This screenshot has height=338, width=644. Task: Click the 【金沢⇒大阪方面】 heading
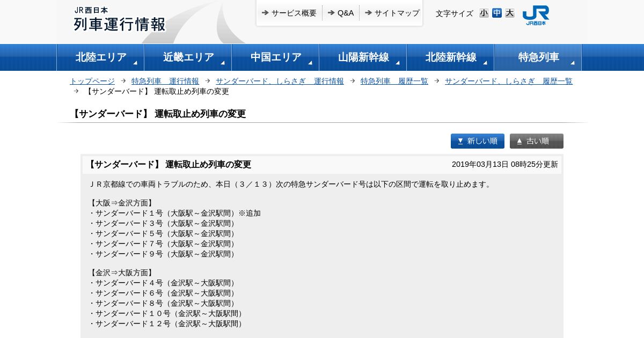[x=122, y=273]
